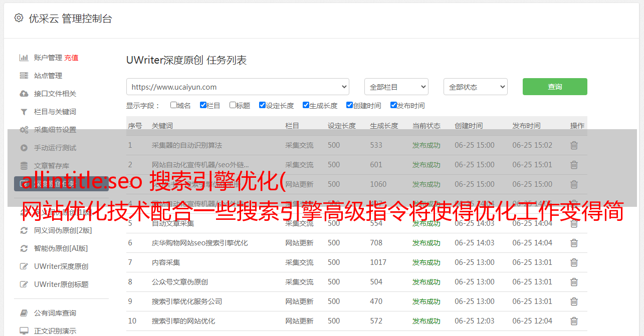644x336 pixels.
Task: Click the 关键词 column header
Action: (162, 126)
